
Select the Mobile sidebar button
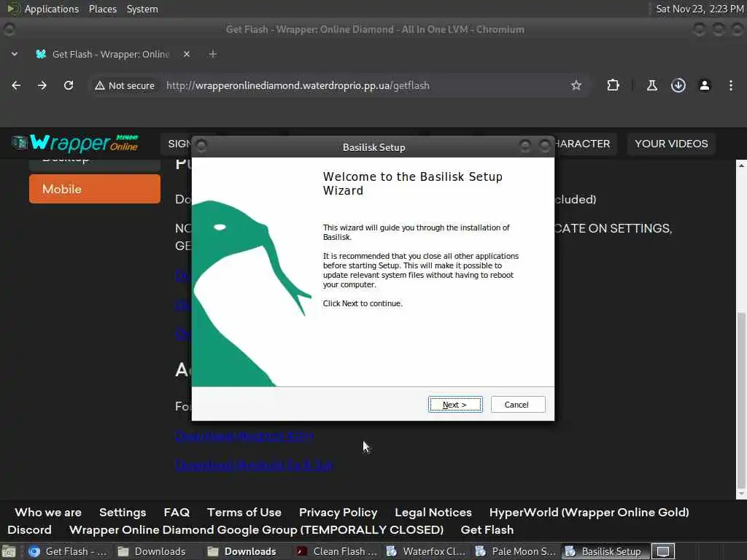click(x=95, y=189)
